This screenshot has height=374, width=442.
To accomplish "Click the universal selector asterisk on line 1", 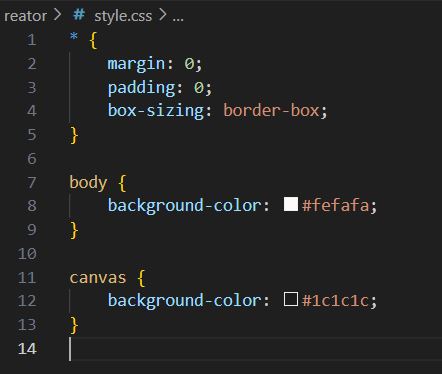I will click(74, 37).
